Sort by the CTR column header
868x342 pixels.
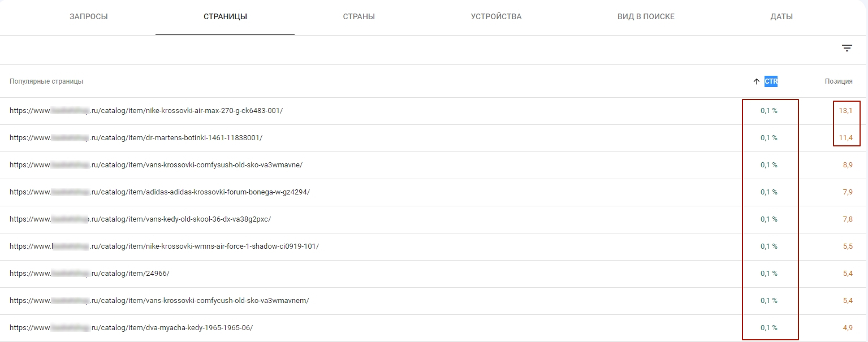[771, 81]
